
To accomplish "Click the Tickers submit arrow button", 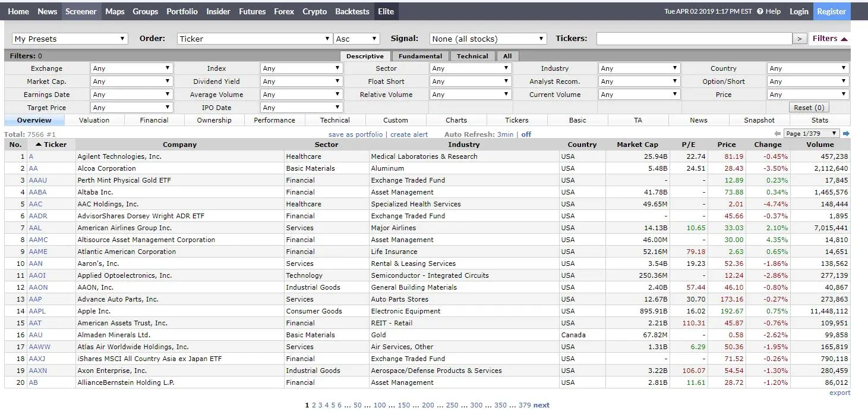I will pos(800,39).
